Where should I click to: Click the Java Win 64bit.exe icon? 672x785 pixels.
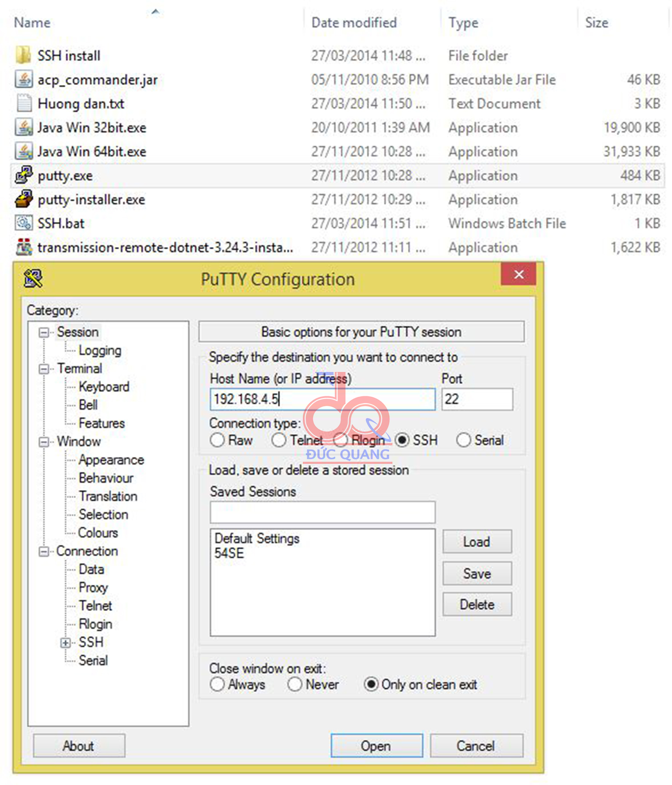pos(23,151)
